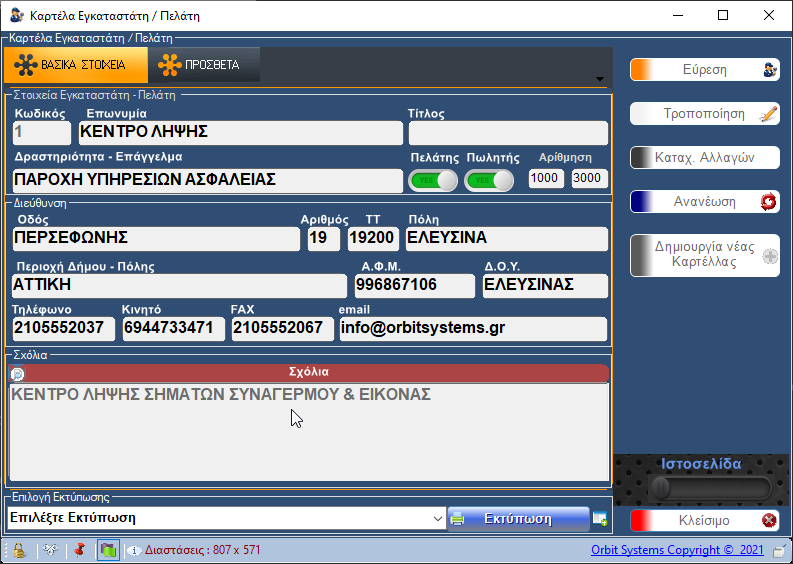The width and height of the screenshot is (793, 564).
Task: Switch to the ΠΡΟΣΘΕΤΑ tab
Action: coord(203,65)
